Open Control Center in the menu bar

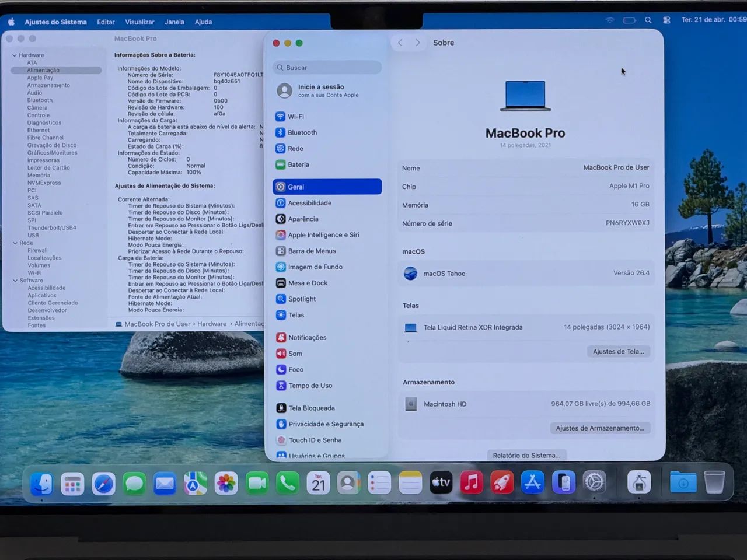(x=666, y=20)
